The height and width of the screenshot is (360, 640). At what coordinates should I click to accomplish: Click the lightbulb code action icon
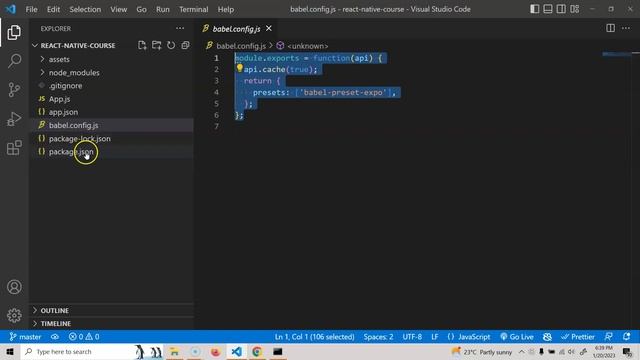pos(240,68)
